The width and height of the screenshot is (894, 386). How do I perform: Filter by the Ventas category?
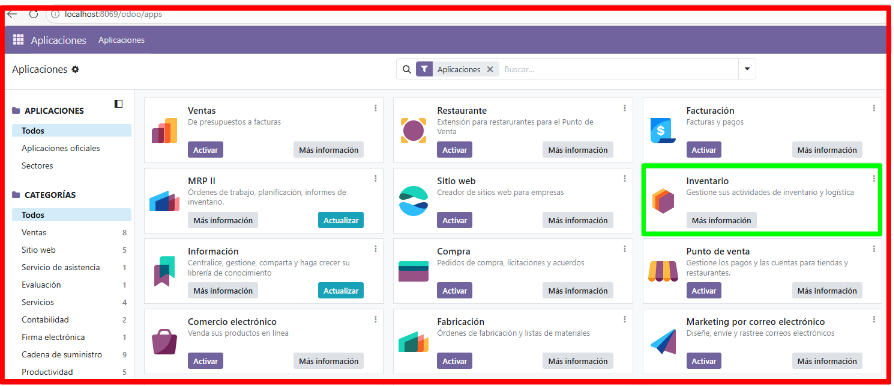[x=71, y=233]
